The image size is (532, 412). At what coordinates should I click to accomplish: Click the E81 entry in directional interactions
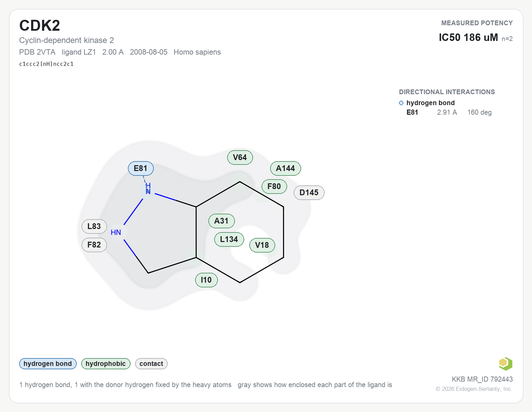point(412,112)
